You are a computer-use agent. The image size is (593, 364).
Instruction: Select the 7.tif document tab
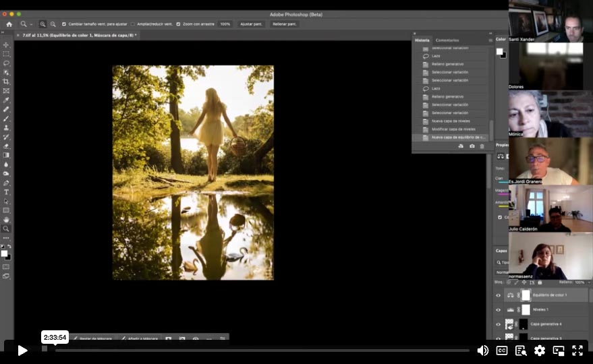(80, 35)
